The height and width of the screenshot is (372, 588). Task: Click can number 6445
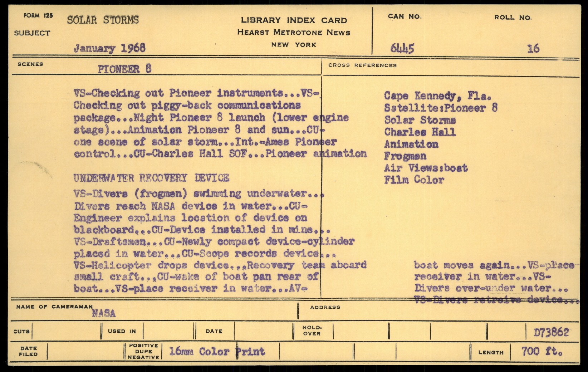[x=402, y=48]
